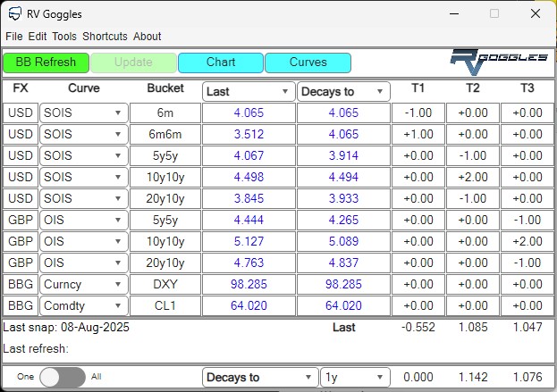Image resolution: width=557 pixels, height=392 pixels.
Task: Open the Tools menu
Action: coord(64,37)
